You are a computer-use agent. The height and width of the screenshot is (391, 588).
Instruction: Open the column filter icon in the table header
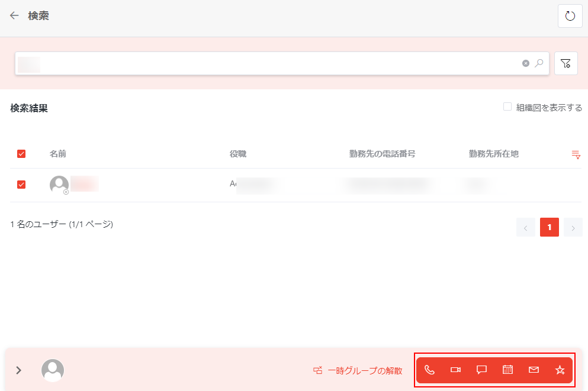pyautogui.click(x=576, y=154)
